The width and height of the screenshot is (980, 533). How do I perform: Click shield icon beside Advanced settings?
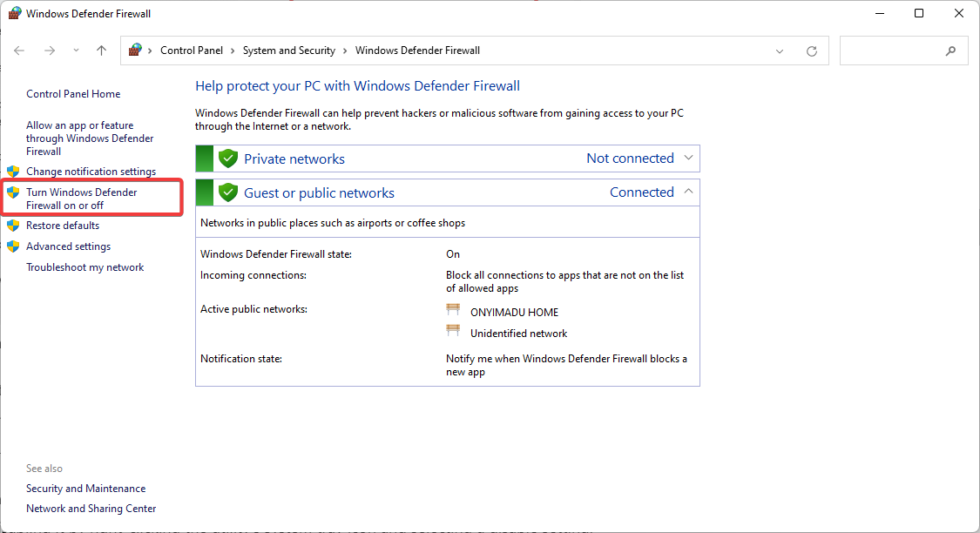(13, 246)
